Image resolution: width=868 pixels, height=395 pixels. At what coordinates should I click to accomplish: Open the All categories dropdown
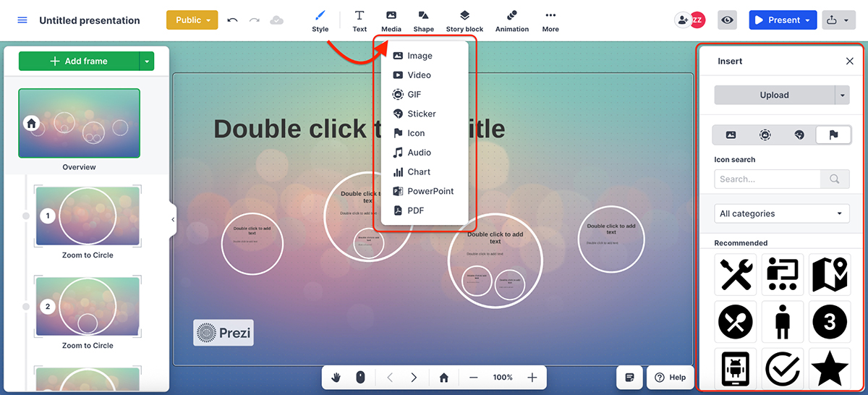coord(782,213)
